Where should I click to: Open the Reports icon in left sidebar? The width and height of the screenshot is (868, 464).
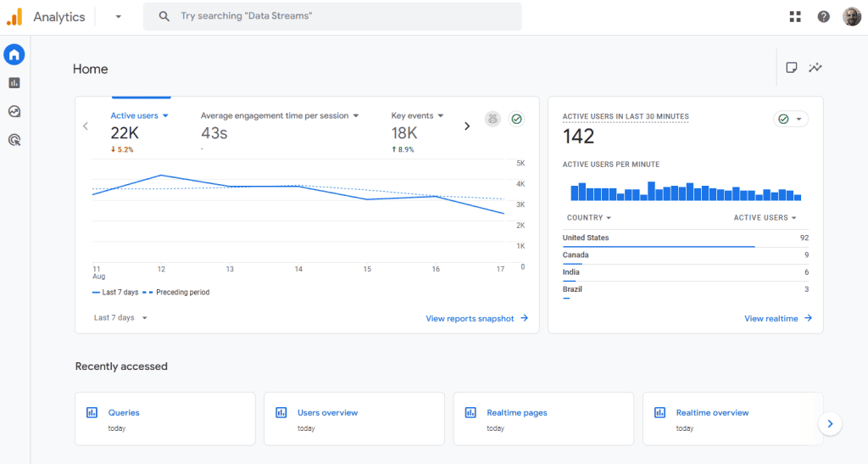coord(14,83)
